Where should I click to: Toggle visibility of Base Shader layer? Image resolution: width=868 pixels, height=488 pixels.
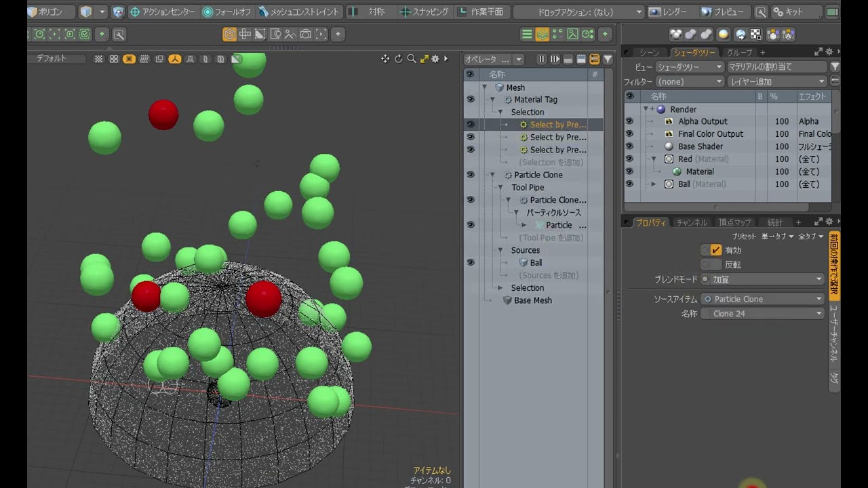(x=629, y=146)
